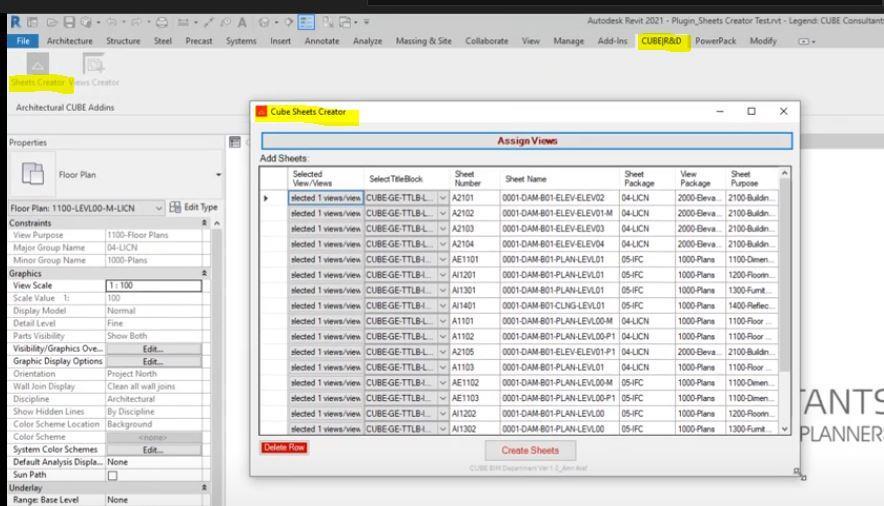This screenshot has height=506, width=884.
Task: Open title block dropdown for sheet A1102
Action: [x=443, y=337]
